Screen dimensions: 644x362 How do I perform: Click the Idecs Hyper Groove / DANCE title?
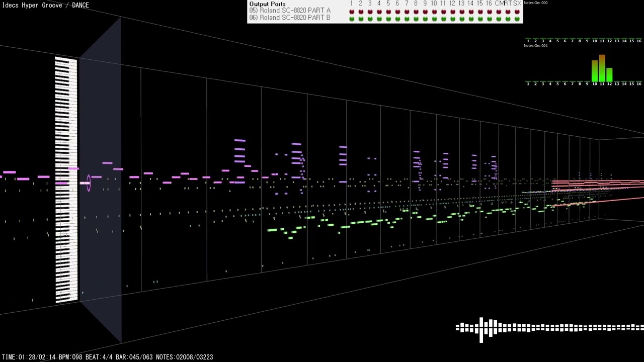click(x=45, y=5)
